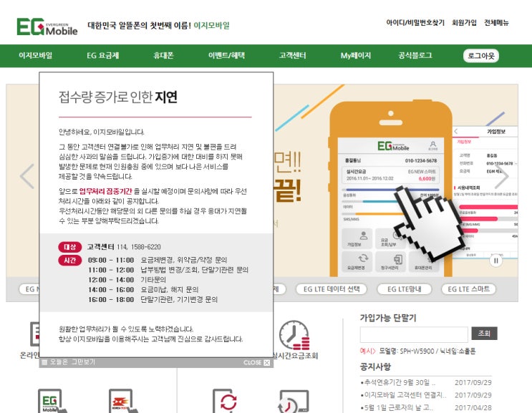Open 회원가입 link
The width and height of the screenshot is (532, 413).
464,23
